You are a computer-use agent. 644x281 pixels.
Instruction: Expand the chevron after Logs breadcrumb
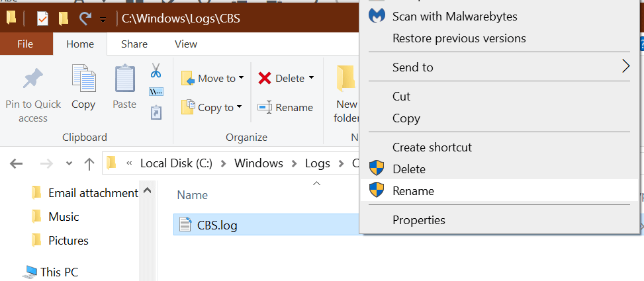click(x=342, y=164)
